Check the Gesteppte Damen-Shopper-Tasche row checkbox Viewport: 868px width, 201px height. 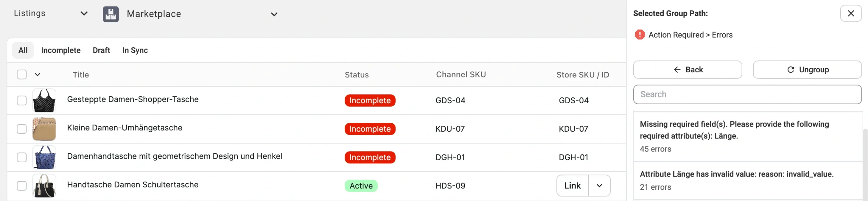22,100
